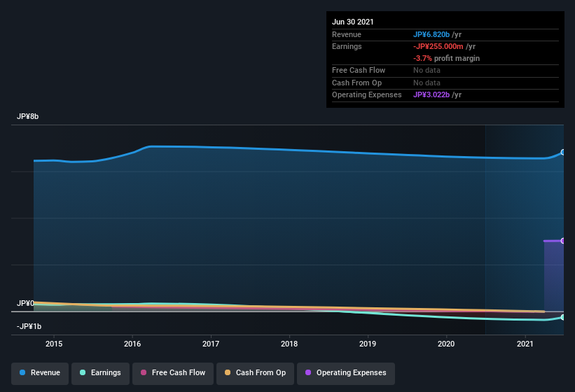Image resolution: width=575 pixels, height=392 pixels.
Task: Click the Jun 30 2021 tooltip date
Action: click(x=353, y=22)
